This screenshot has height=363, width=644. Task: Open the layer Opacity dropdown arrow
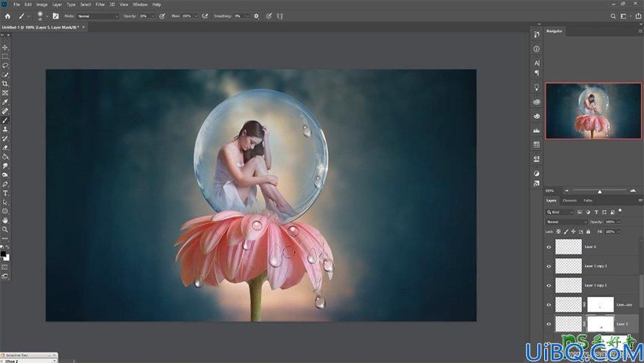[x=619, y=222]
